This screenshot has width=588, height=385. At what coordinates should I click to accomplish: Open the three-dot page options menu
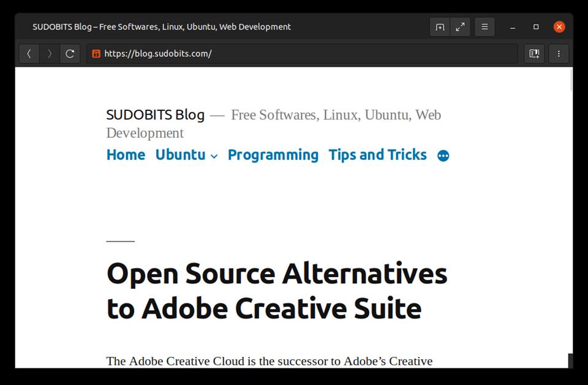559,53
